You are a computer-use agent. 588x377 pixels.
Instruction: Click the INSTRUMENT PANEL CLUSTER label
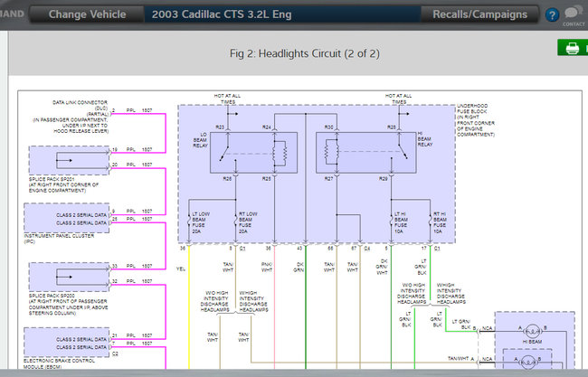(59, 239)
